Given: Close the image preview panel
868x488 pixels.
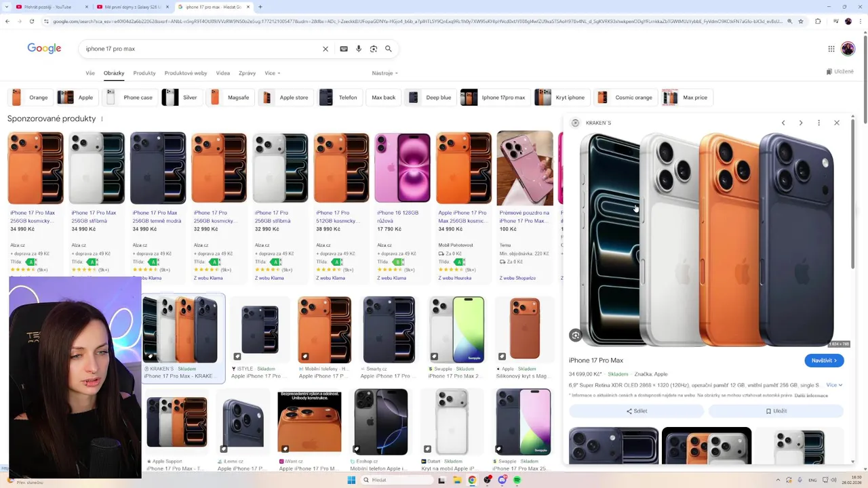Looking at the screenshot, I should point(837,123).
